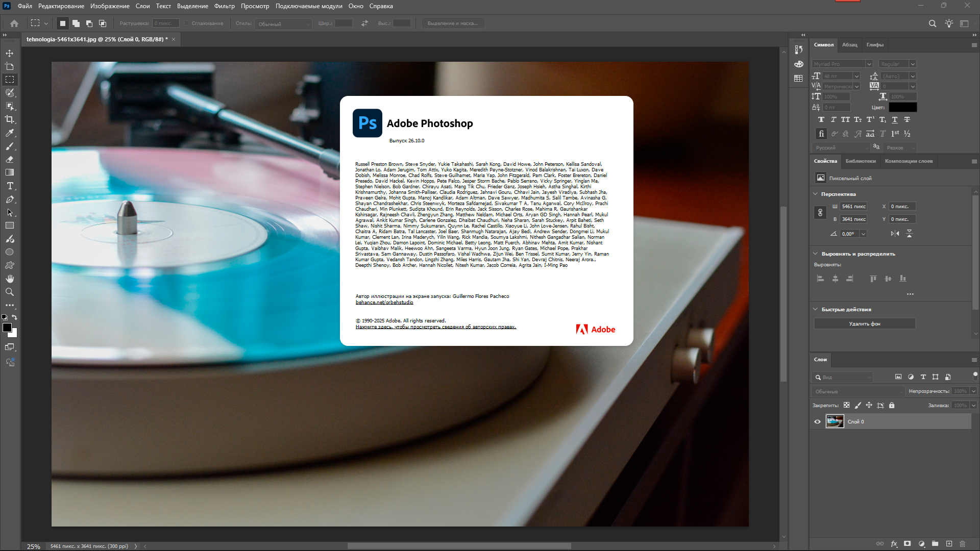
Task: Click the Удалить фон button
Action: pyautogui.click(x=864, y=323)
